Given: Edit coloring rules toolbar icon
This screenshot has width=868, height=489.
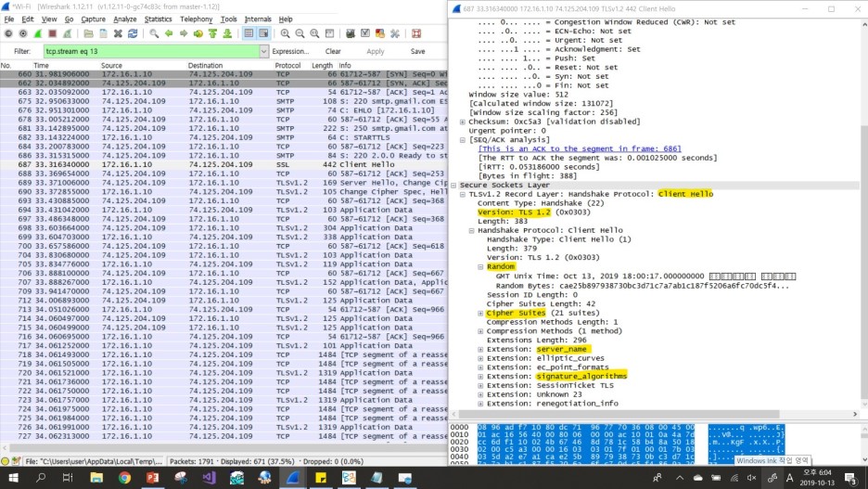Looking at the screenshot, I should (x=380, y=33).
